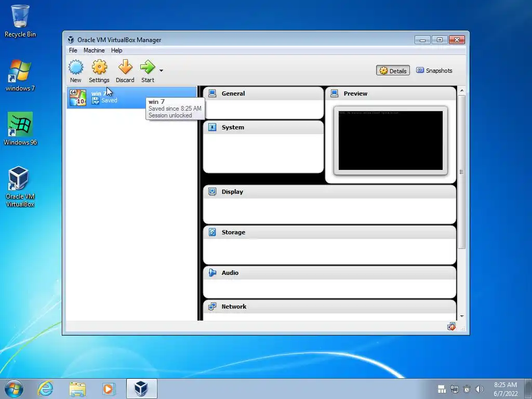Image resolution: width=532 pixels, height=399 pixels.
Task: Select the Recycle Bin desktop icon
Action: point(20,21)
